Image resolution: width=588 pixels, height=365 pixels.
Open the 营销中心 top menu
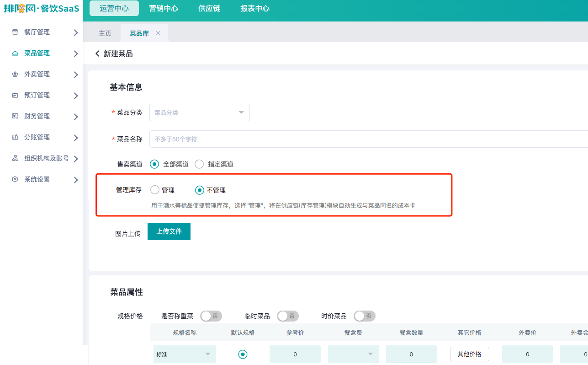(164, 8)
